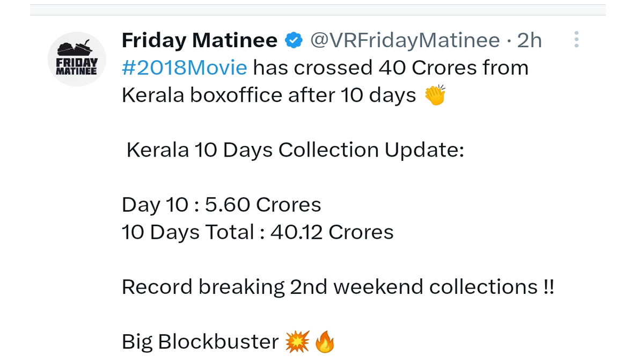This screenshot has height=362, width=644.
Task: Click the dot separator before the timestamp
Action: pyautogui.click(x=508, y=40)
